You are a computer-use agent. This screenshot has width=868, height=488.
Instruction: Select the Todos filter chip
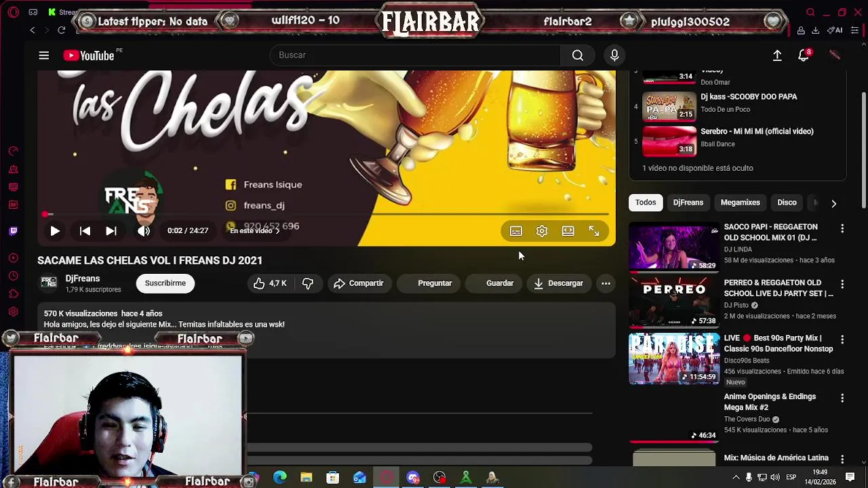(646, 203)
